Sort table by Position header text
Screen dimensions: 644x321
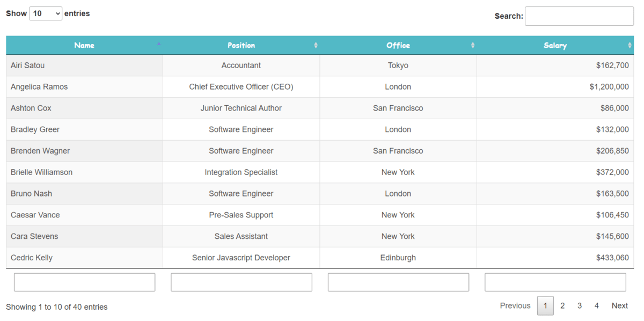click(241, 46)
